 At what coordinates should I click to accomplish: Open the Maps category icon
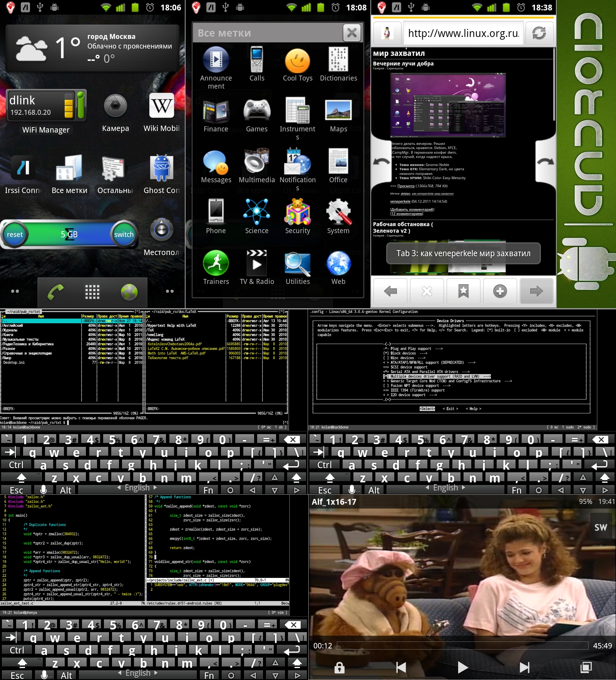[338, 111]
